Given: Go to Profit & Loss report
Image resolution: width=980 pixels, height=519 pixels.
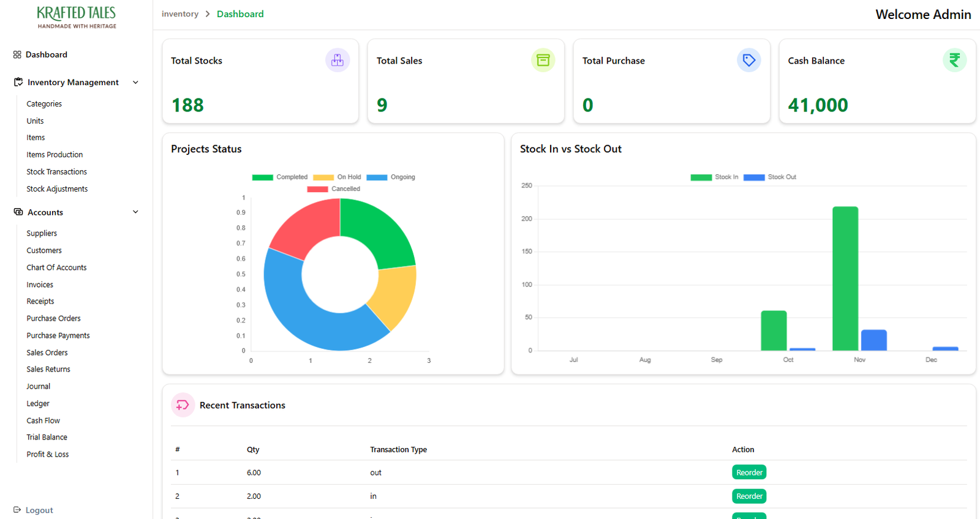Looking at the screenshot, I should click(48, 454).
